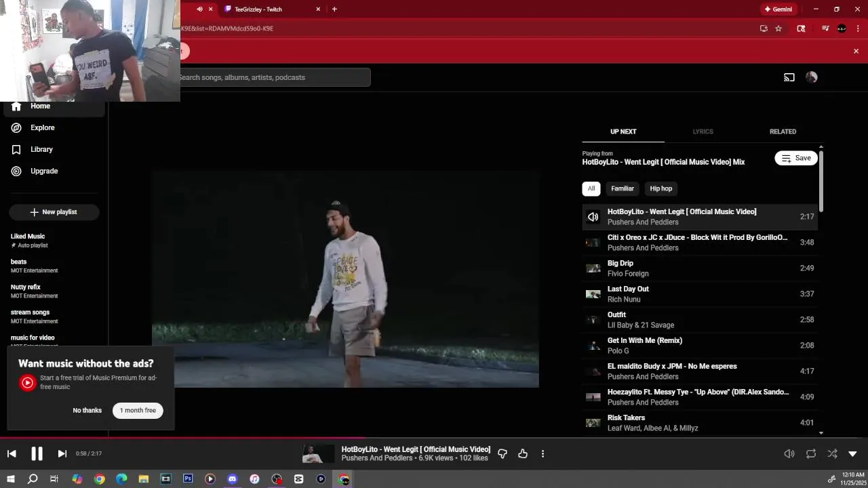Viewport: 868px width, 488px height.
Task: Play Big Drip by Fivio Foreign
Action: tap(700, 268)
